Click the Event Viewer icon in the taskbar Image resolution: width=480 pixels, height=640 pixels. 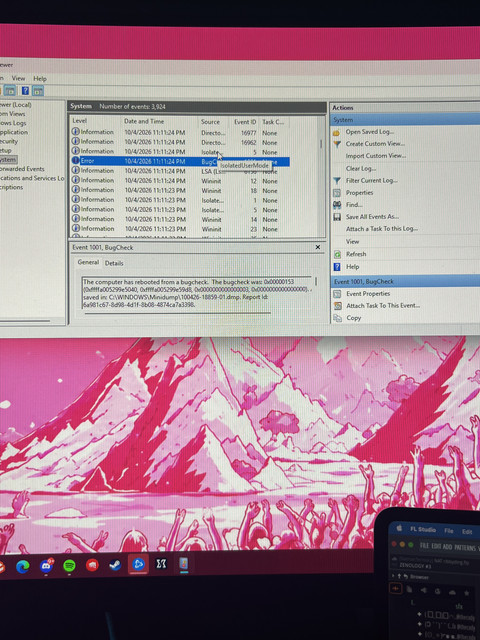[184, 564]
